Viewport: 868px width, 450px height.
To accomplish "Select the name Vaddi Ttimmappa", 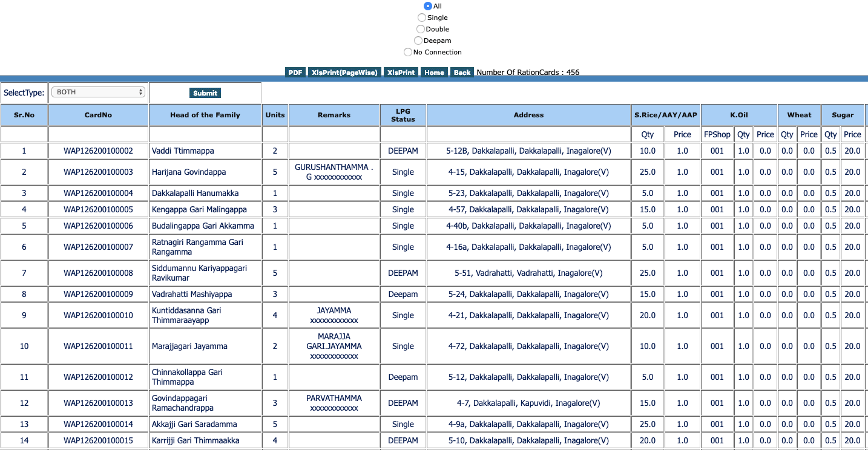I will 183,151.
